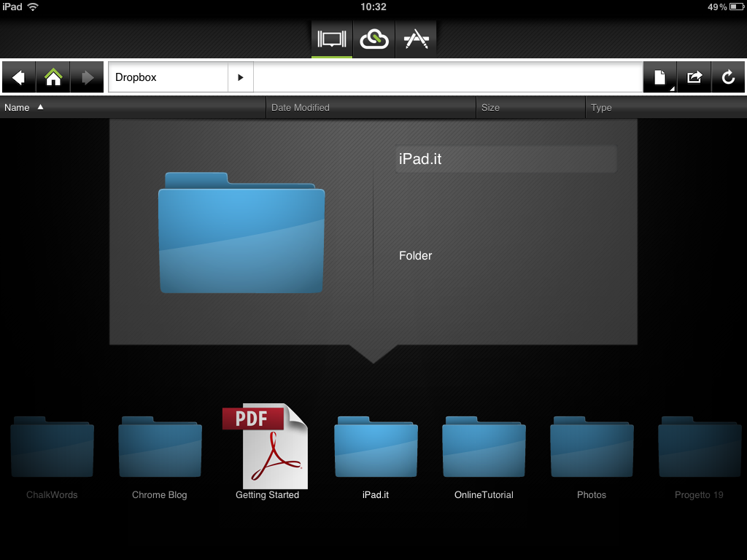The width and height of the screenshot is (747, 560).
Task: Tap the green Home icon
Action: click(x=53, y=77)
